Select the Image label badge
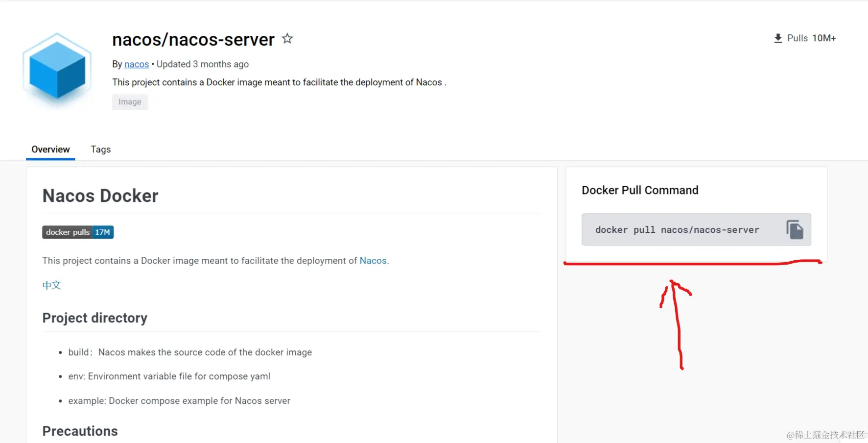 tap(129, 101)
